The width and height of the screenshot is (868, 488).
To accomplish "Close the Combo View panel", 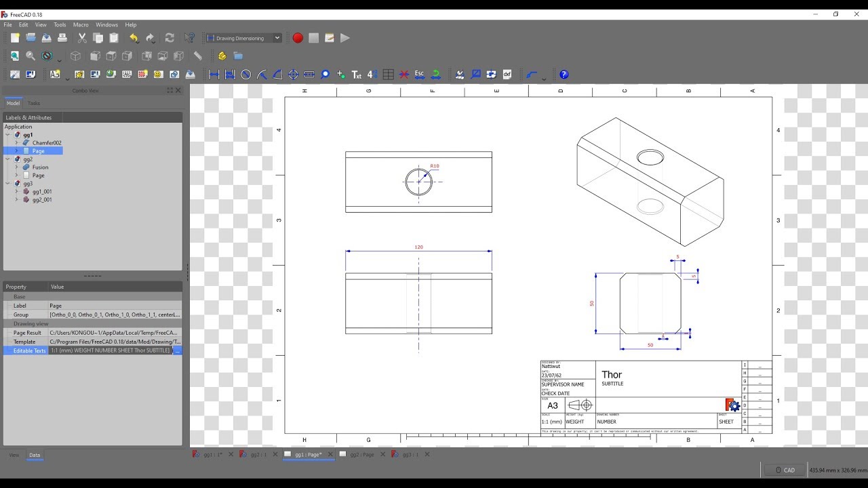I will (178, 90).
